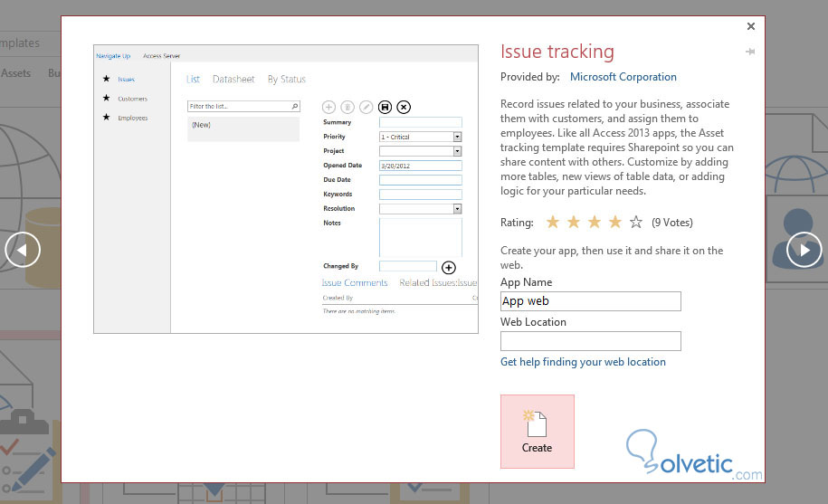Screen dimensions: 828x504
Task: Open the Microsoft Corporation provider link
Action: (x=623, y=77)
